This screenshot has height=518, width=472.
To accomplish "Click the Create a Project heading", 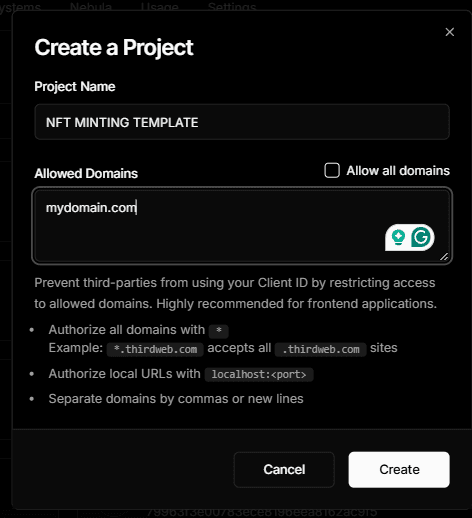I will [114, 47].
